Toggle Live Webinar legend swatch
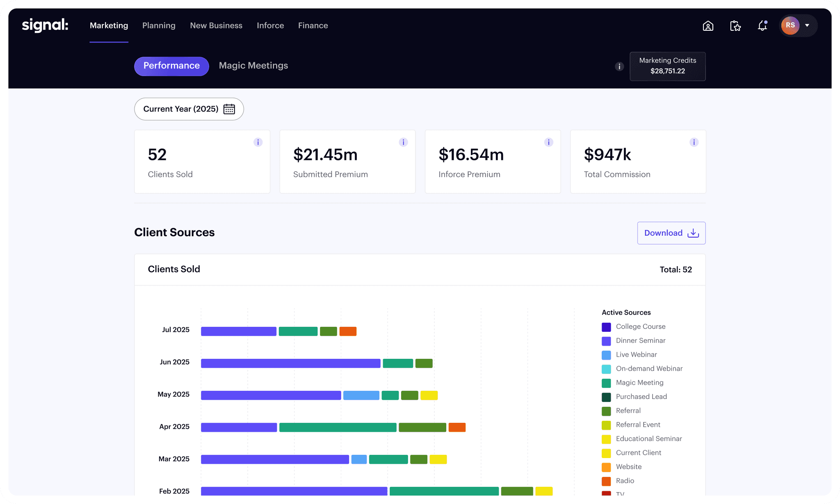Viewport: 840px width, 504px height. pyautogui.click(x=606, y=355)
